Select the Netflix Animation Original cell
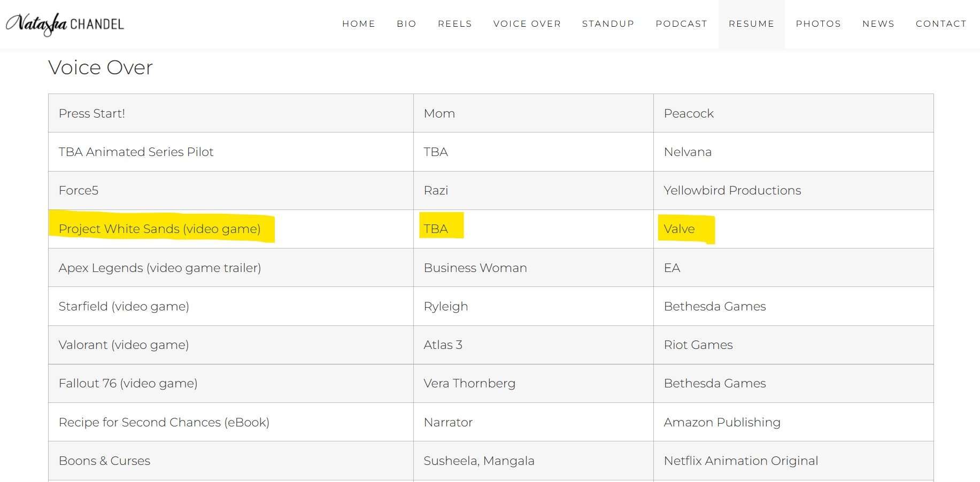 (x=741, y=461)
